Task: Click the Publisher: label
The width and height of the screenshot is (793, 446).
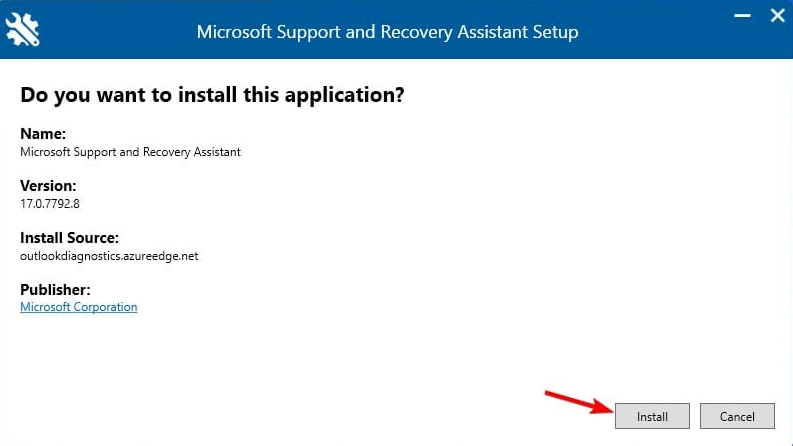Action: (55, 290)
